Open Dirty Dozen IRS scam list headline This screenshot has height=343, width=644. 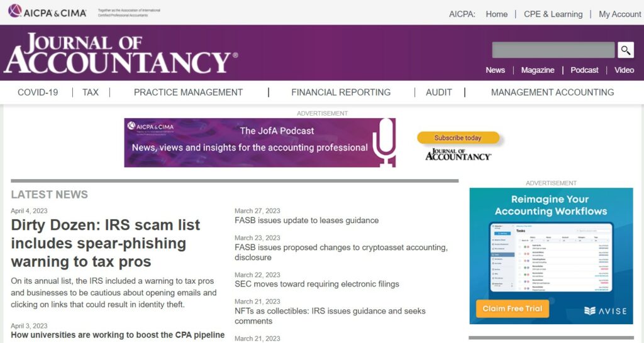[106, 243]
